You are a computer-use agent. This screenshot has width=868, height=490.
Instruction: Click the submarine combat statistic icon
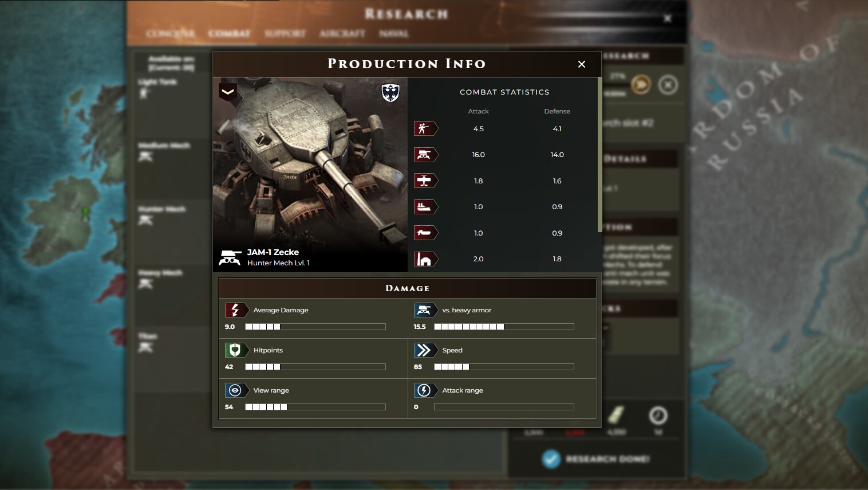[x=426, y=233]
